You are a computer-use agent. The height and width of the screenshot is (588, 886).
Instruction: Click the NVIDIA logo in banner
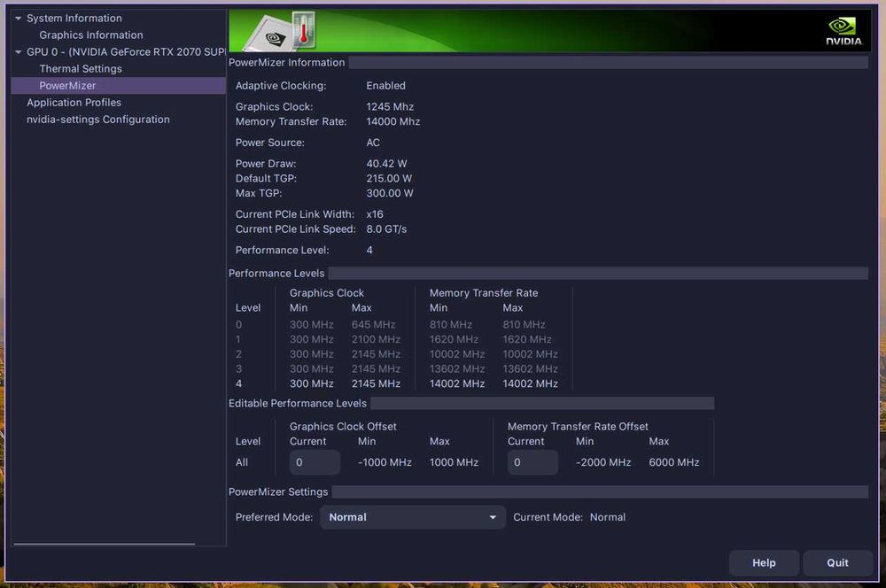(x=843, y=31)
